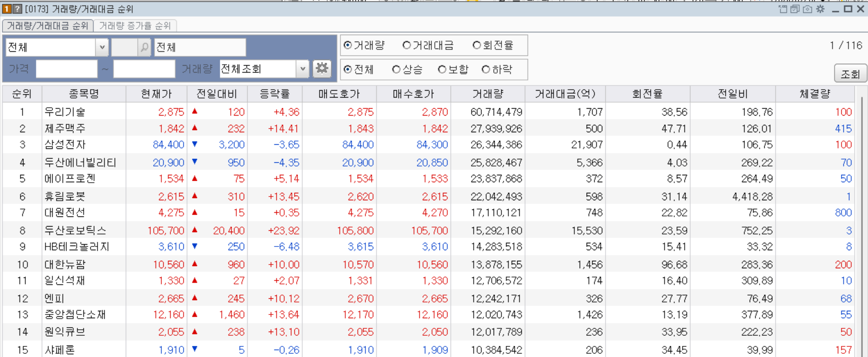Click the magnifier stock search icon
868x357 pixels.
(145, 47)
